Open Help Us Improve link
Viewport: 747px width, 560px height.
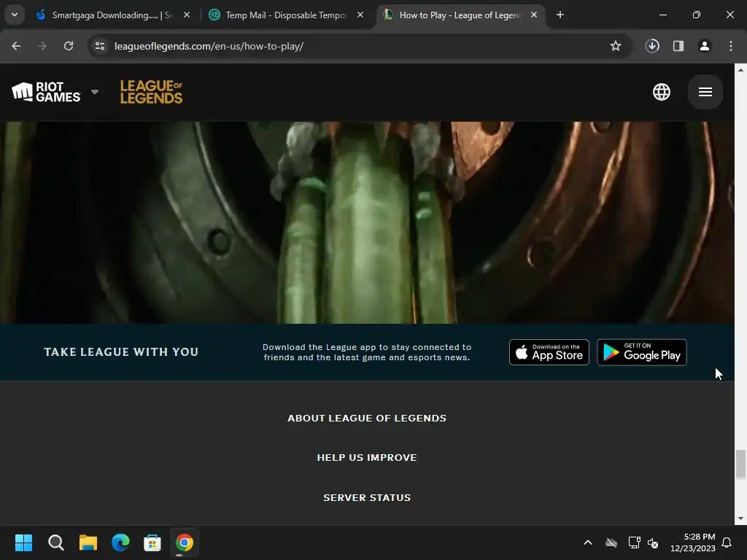[367, 458]
